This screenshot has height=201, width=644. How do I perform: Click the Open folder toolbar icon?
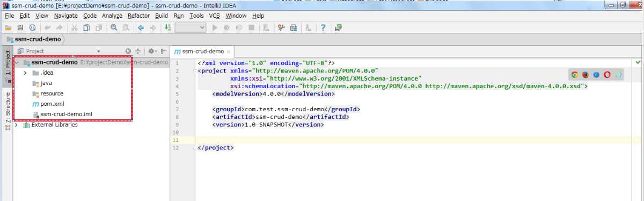coord(8,27)
